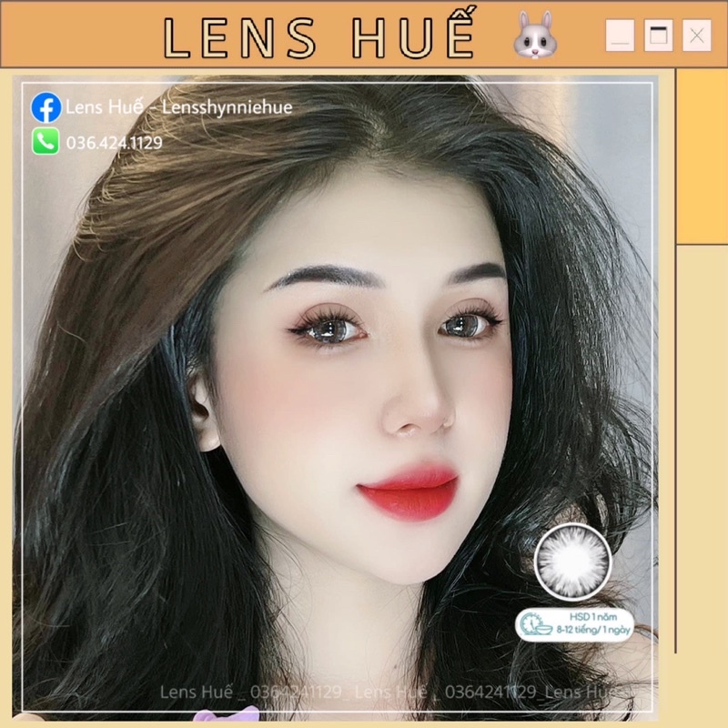Minimize the LENS HUẾ window
Viewport: 728px width, 728px height.
621,35
